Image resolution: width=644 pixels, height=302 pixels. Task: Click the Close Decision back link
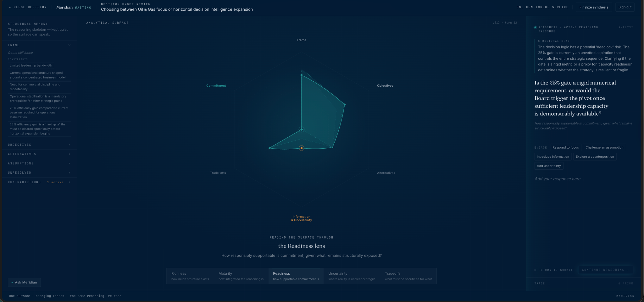[28, 7]
